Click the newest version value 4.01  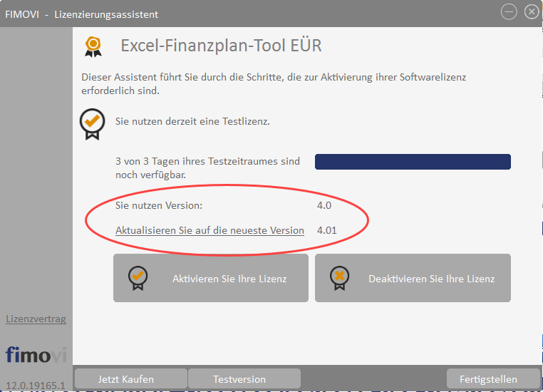click(x=327, y=230)
